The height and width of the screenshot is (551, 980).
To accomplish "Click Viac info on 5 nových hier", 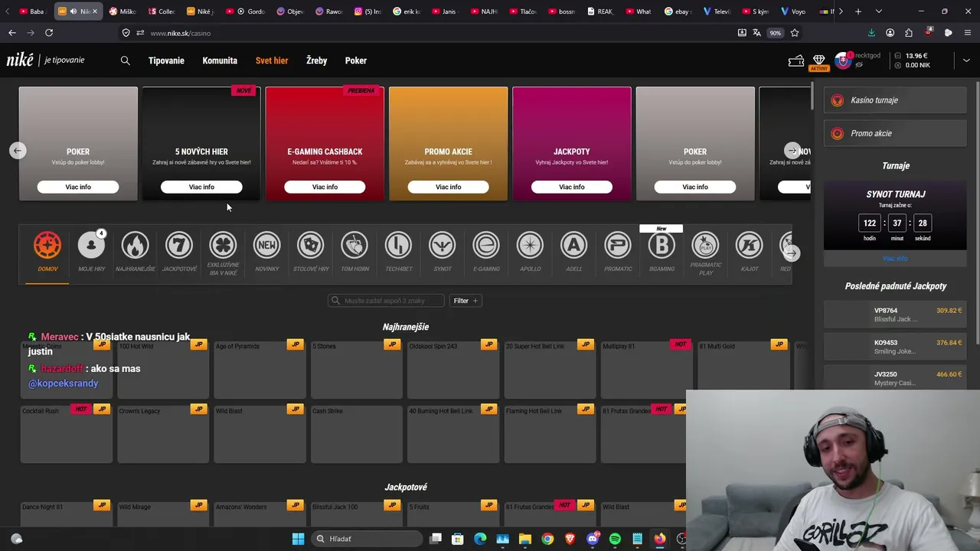I will click(x=201, y=187).
